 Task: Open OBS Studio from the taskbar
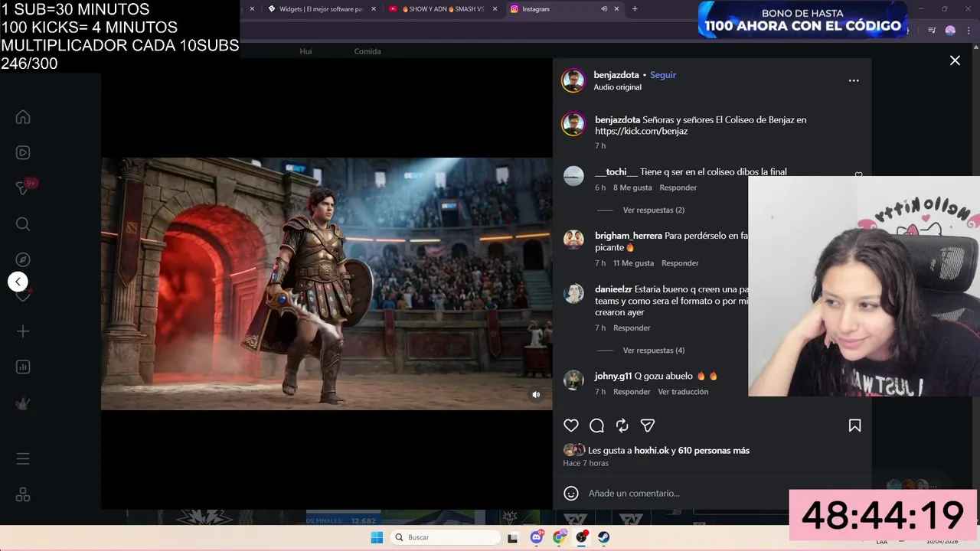582,537
